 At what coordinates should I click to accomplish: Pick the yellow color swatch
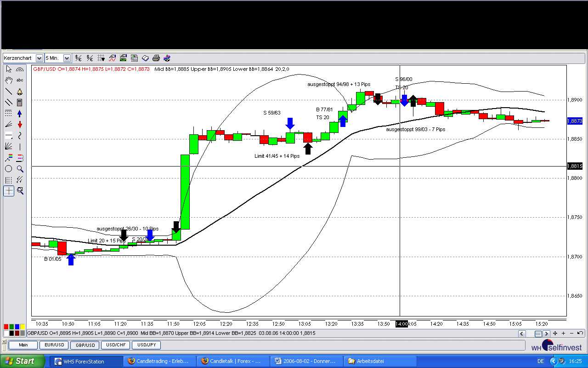23,327
